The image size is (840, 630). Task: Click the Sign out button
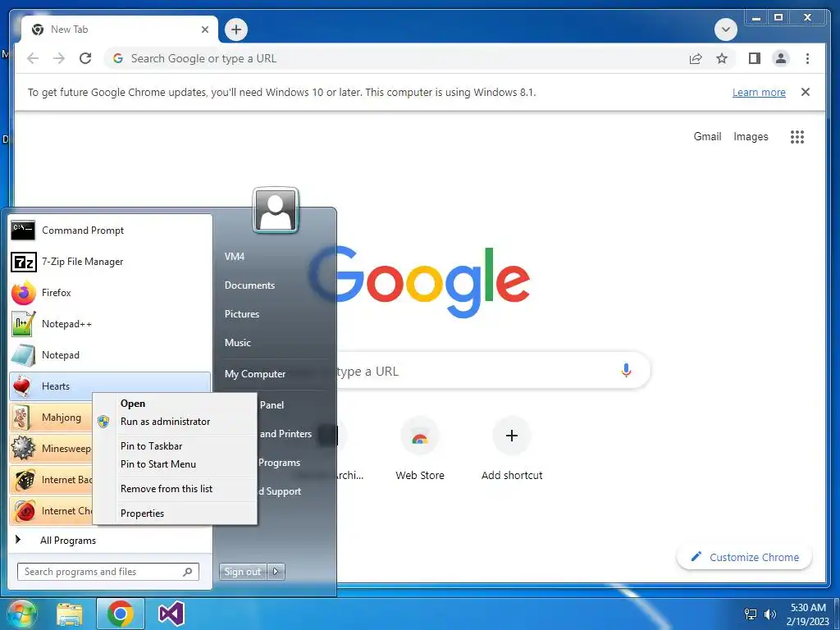click(243, 572)
